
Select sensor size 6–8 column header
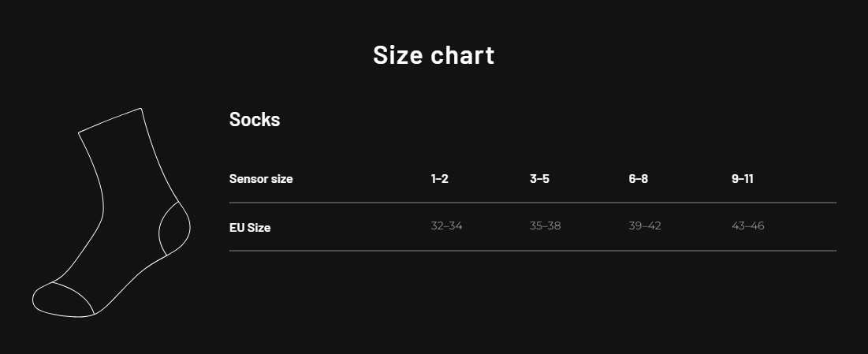(x=639, y=179)
